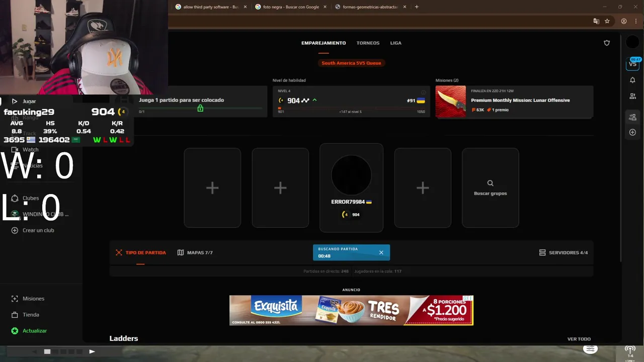Open the profile avatar in right sidebar
This screenshot has width=644, height=362.
tap(632, 42)
